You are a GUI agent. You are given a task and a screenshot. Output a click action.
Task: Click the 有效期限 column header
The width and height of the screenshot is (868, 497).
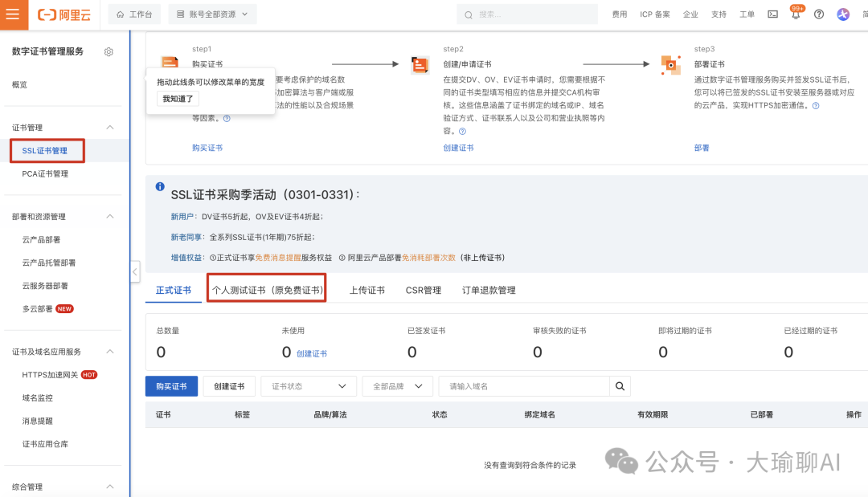click(x=653, y=414)
